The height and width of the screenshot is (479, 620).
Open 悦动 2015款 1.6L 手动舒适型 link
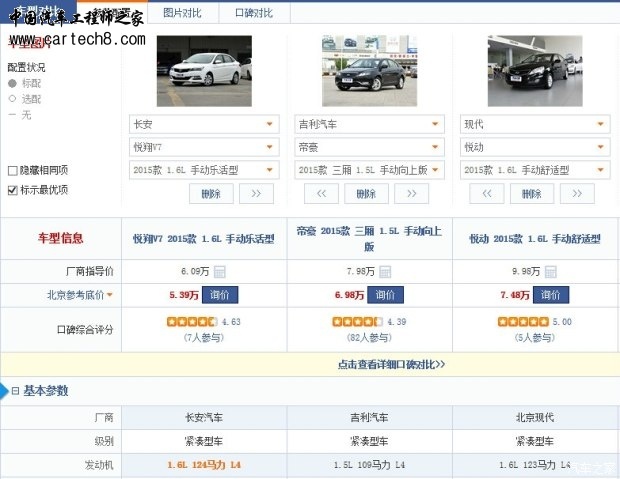[x=535, y=239]
